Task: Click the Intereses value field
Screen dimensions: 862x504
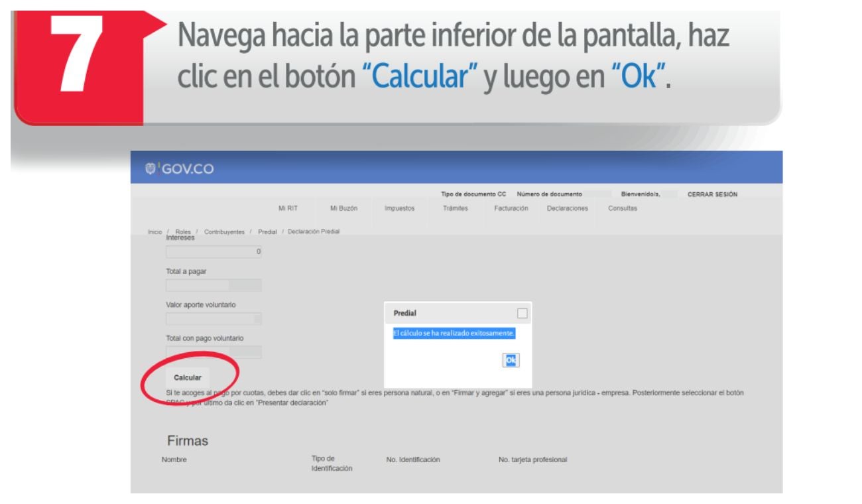Action: [214, 252]
